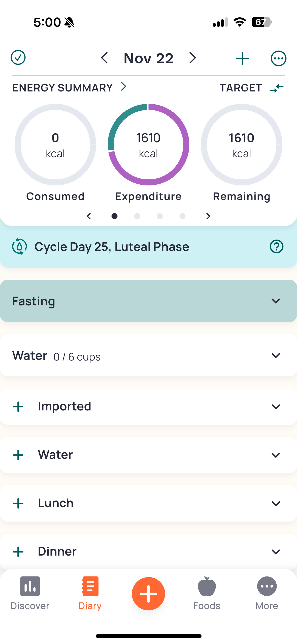Tap the plus icon beside date
Viewport: 297px width, 644px height.
(242, 58)
